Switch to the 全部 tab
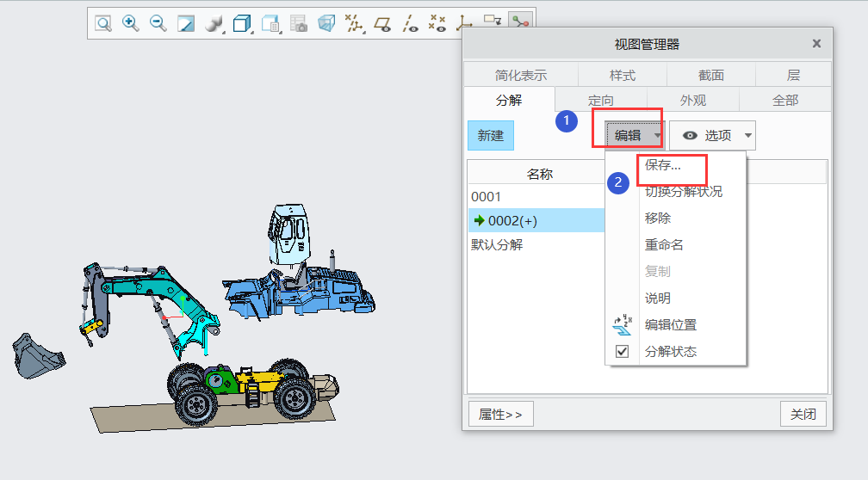The height and width of the screenshot is (480, 868). pyautogui.click(x=785, y=100)
